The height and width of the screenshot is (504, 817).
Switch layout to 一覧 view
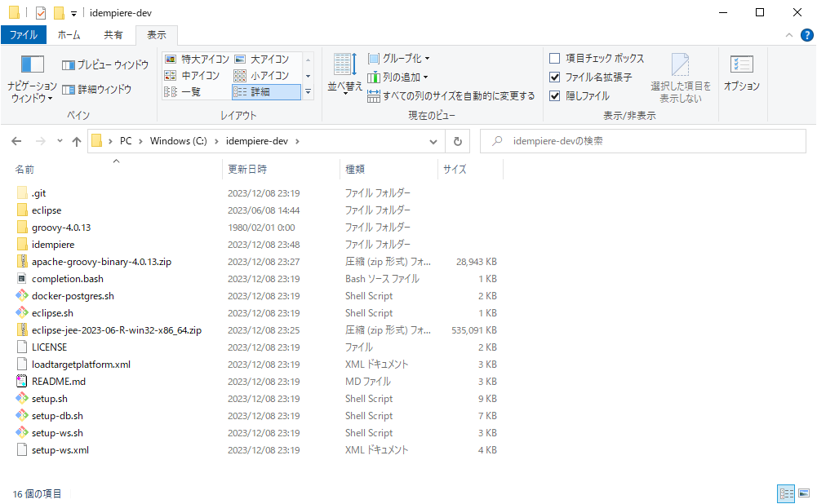click(182, 92)
